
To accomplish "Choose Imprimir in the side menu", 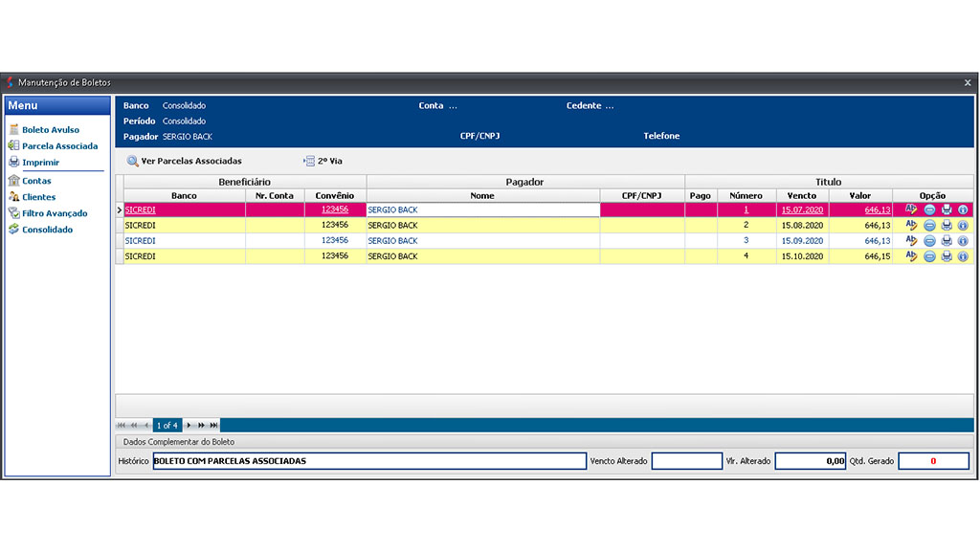I will (x=34, y=162).
